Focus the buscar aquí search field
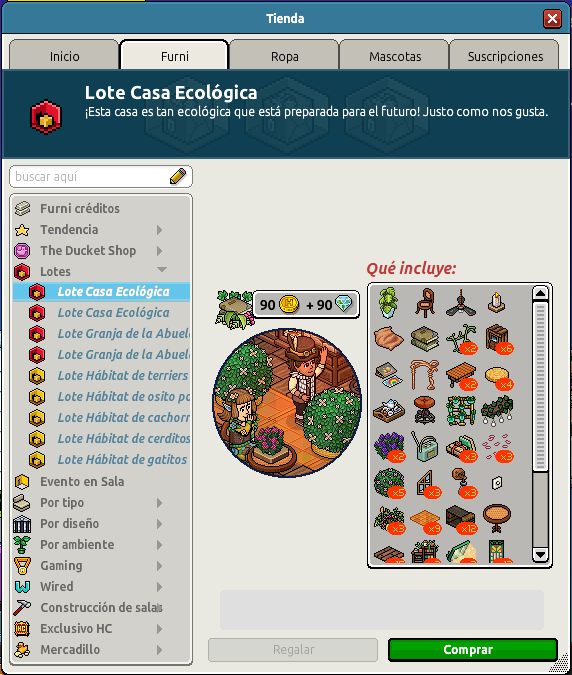Screen dimensions: 572x675 (x=101, y=176)
